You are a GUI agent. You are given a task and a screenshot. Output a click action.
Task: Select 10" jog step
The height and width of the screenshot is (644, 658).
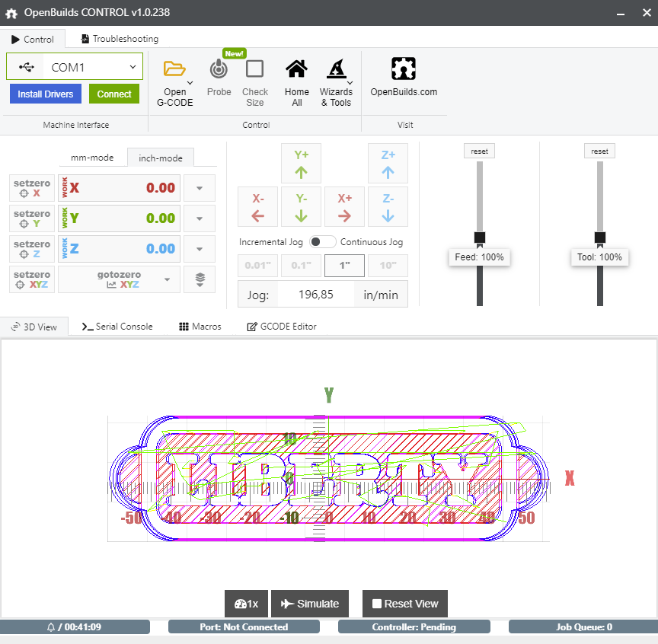click(388, 266)
